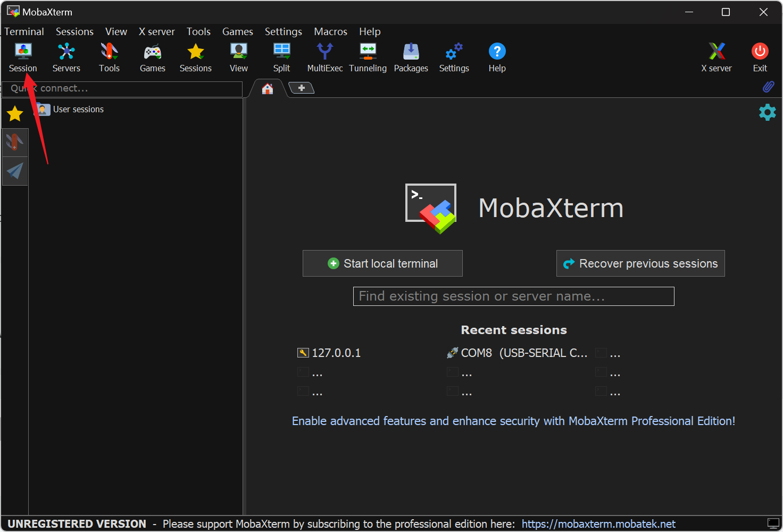Open Packages manager icon
The height and width of the screenshot is (532, 783).
click(x=411, y=57)
